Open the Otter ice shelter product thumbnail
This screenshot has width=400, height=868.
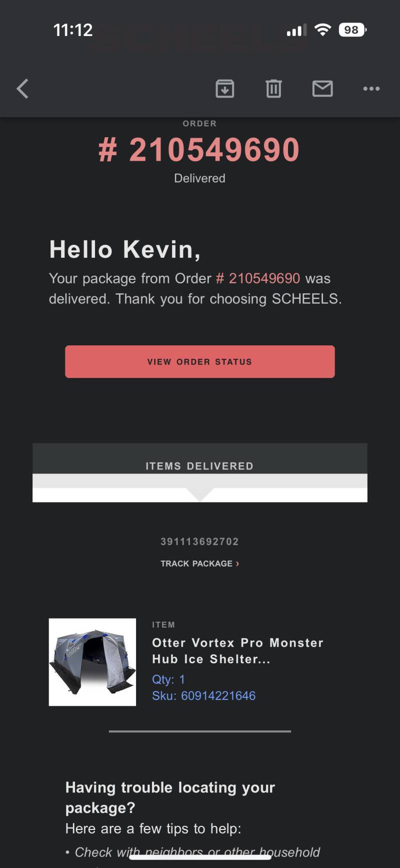92,662
